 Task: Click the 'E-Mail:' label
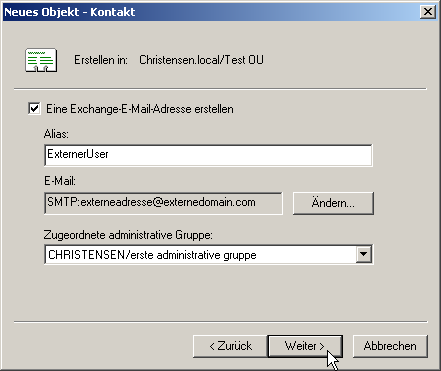pyautogui.click(x=60, y=181)
